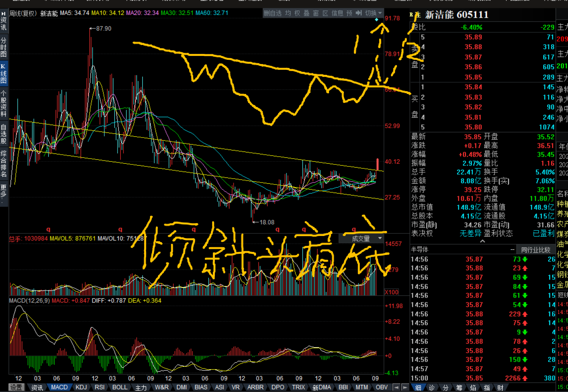
Task: Click the 同行业比较 industry comparison button
Action: pos(536,249)
